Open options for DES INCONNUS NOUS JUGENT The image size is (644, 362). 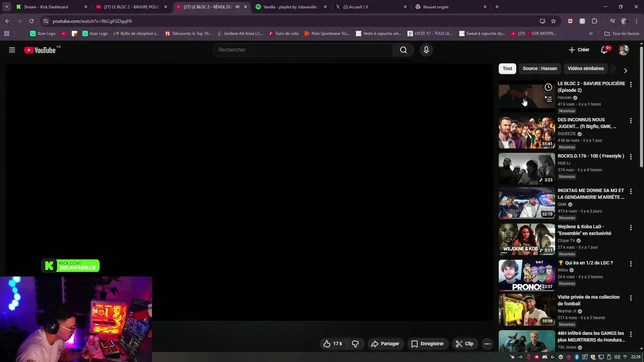[x=630, y=121]
